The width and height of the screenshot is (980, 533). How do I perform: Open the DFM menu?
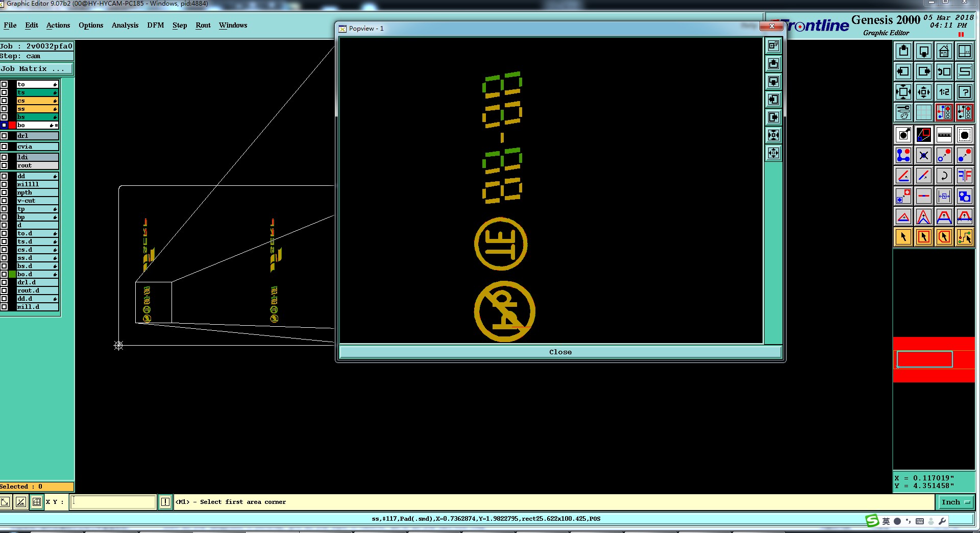coord(156,25)
